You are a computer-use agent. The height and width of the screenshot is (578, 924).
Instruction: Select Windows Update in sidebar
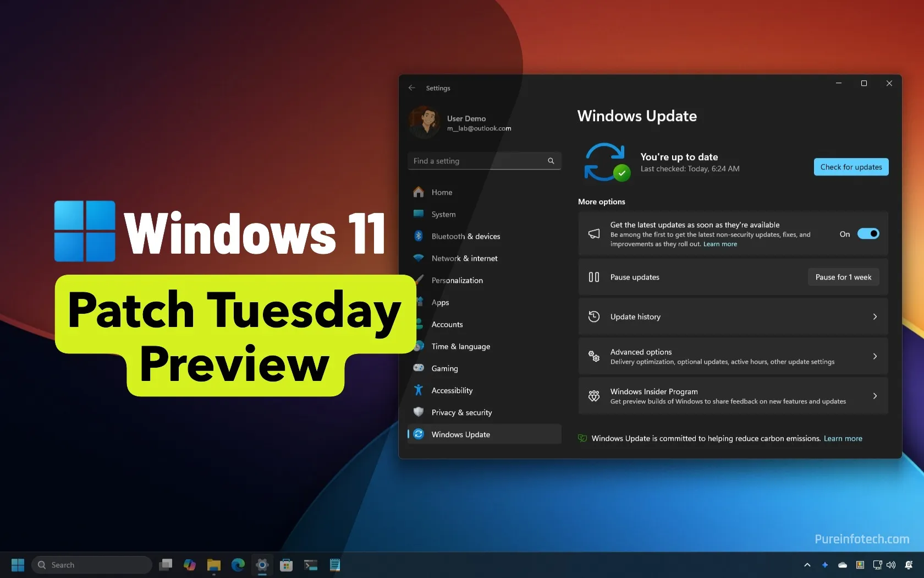click(x=485, y=434)
